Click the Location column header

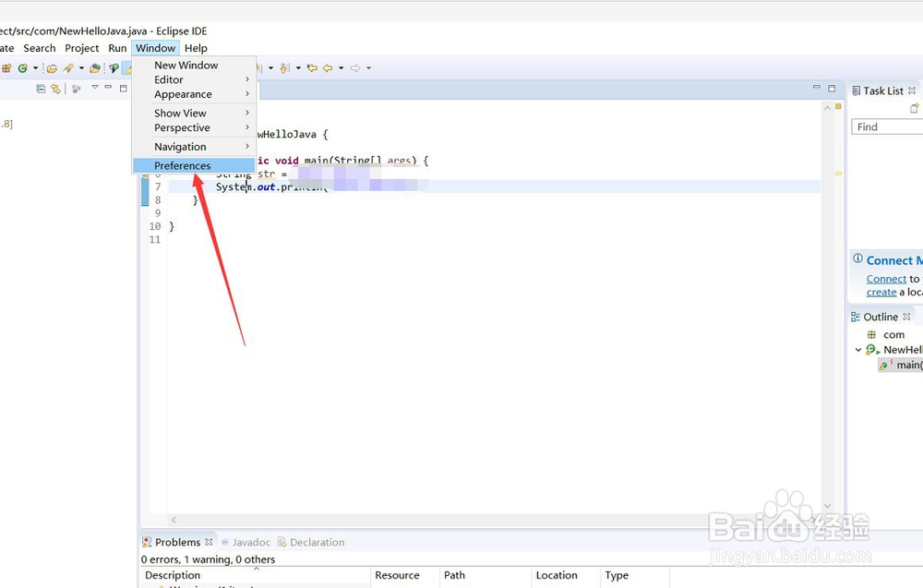[x=566, y=575]
